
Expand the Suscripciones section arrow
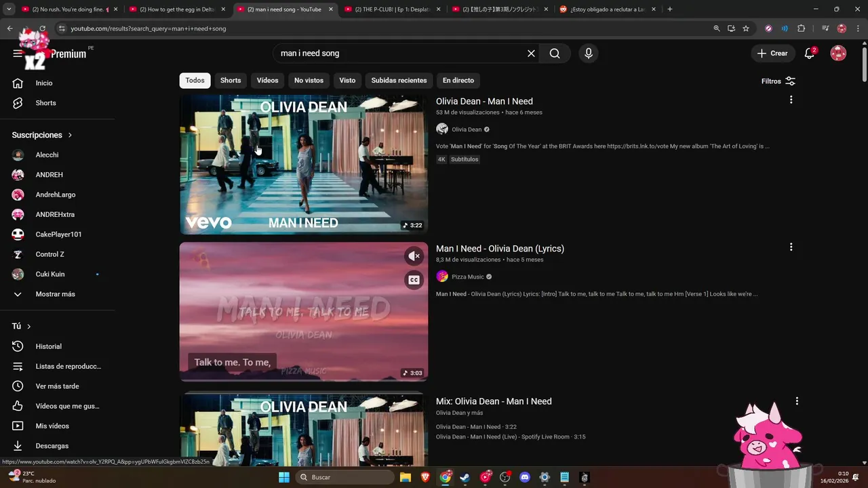70,135
